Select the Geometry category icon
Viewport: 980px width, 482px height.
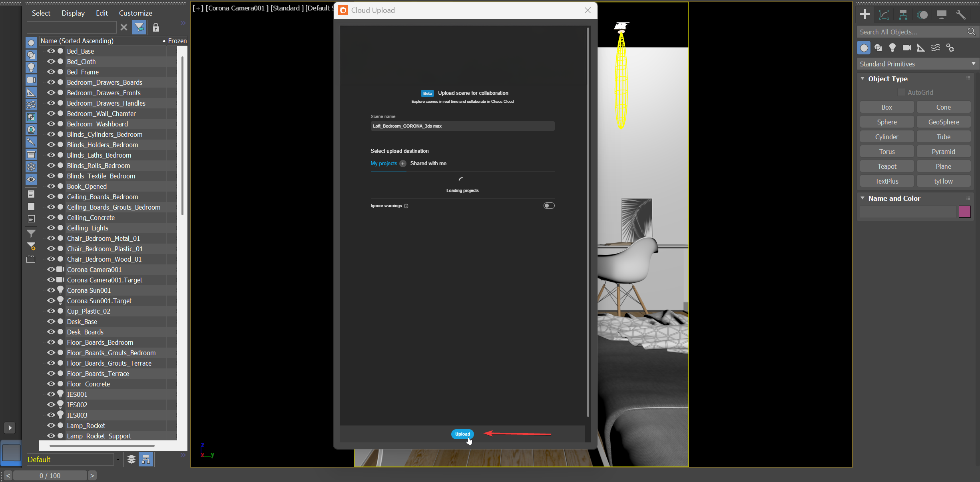(864, 48)
